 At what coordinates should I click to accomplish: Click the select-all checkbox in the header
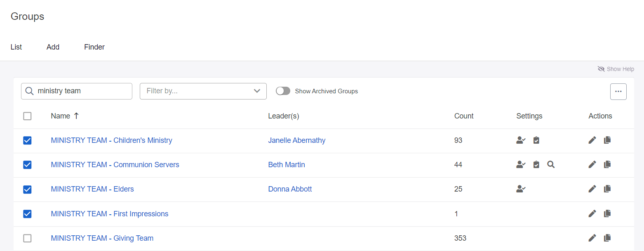coord(27,116)
